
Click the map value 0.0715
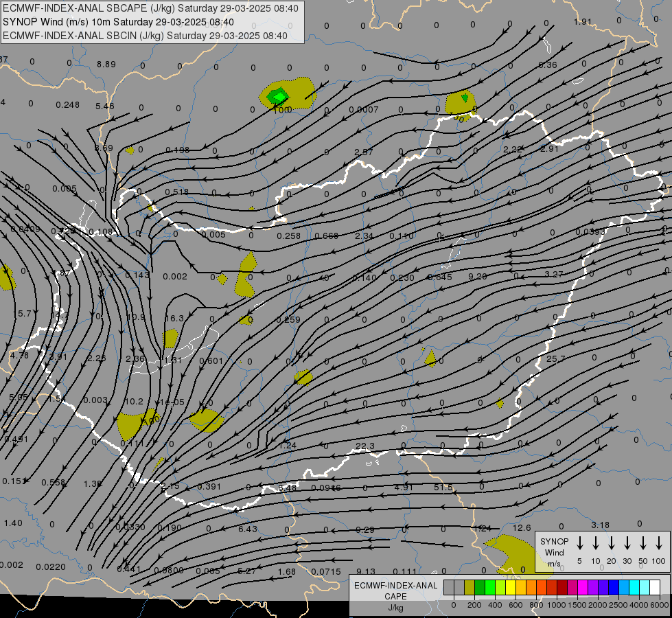click(x=326, y=572)
